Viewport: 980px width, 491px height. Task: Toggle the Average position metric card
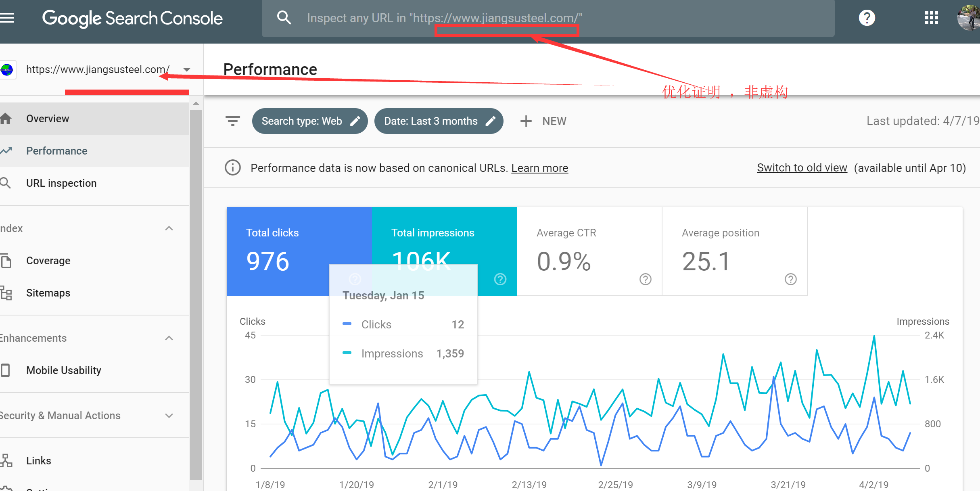tap(735, 251)
